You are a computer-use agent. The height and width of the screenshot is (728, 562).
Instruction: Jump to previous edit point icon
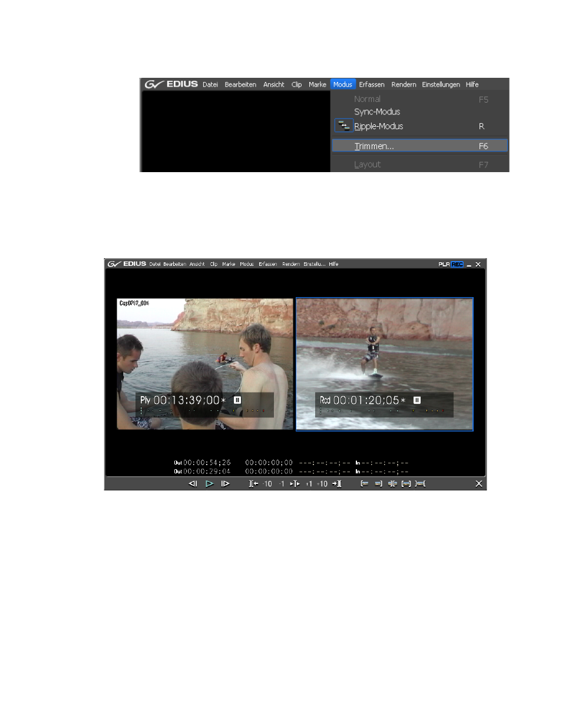point(253,484)
